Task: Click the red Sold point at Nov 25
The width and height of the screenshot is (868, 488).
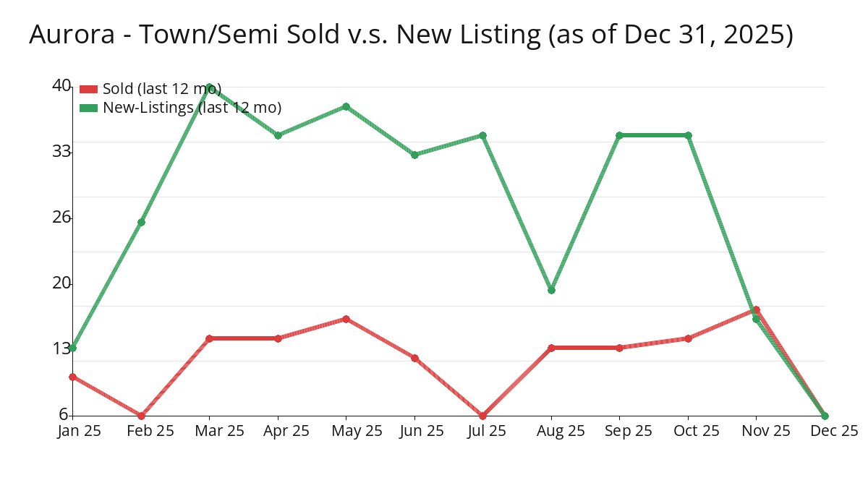Action: 757,309
